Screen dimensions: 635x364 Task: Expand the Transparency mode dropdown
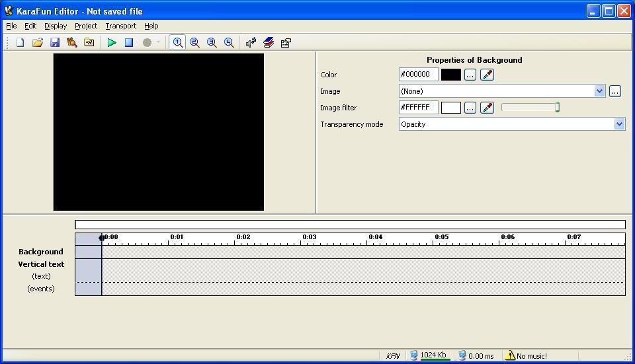[x=619, y=124]
